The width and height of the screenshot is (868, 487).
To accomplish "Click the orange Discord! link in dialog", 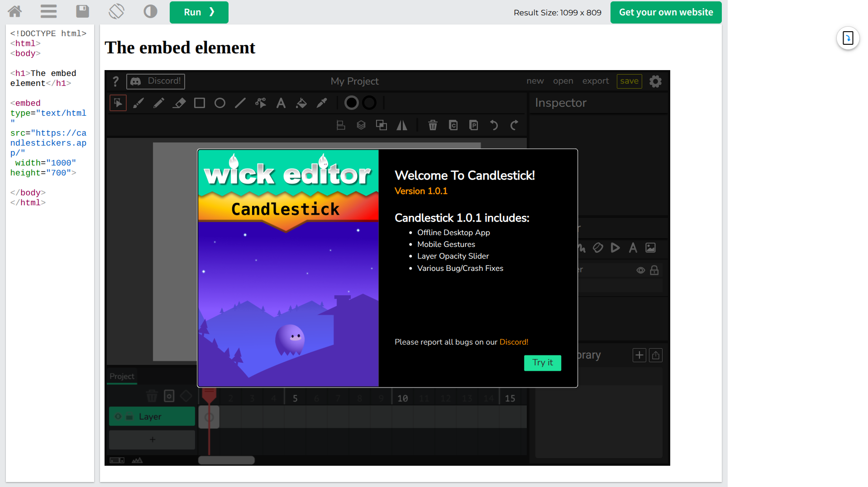I will (x=514, y=342).
